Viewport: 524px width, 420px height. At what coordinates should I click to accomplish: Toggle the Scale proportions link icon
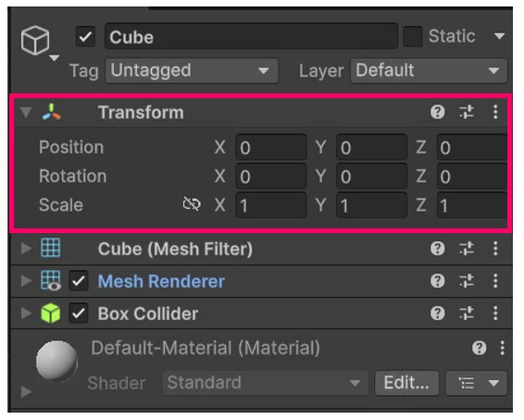click(192, 204)
